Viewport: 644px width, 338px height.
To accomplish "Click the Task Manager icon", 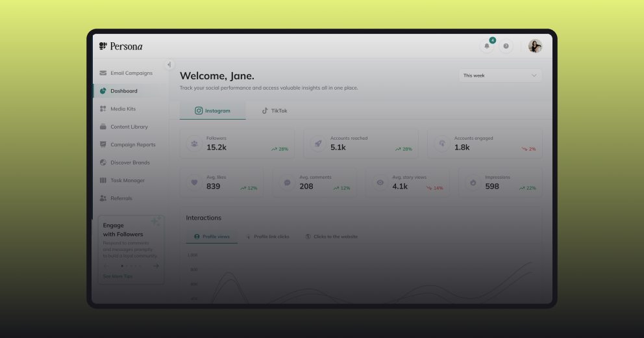I will click(x=103, y=180).
